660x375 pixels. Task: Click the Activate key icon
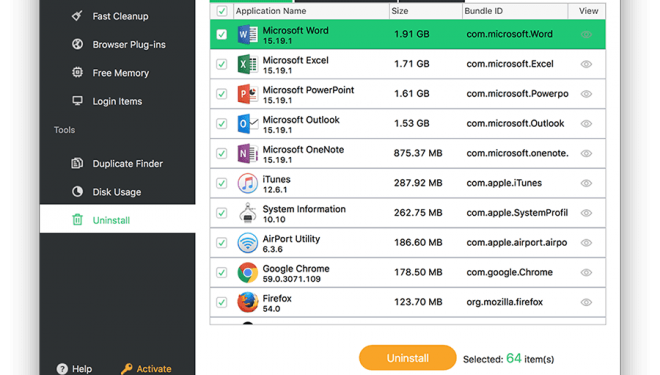coord(127,369)
